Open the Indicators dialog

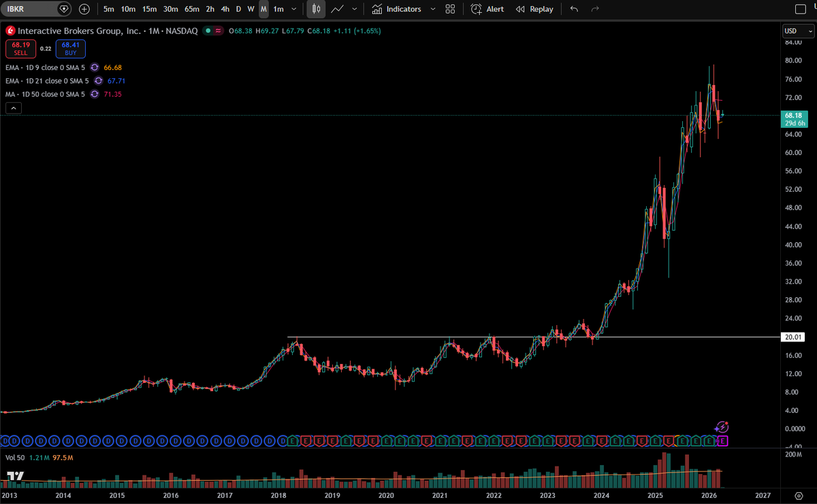[396, 9]
